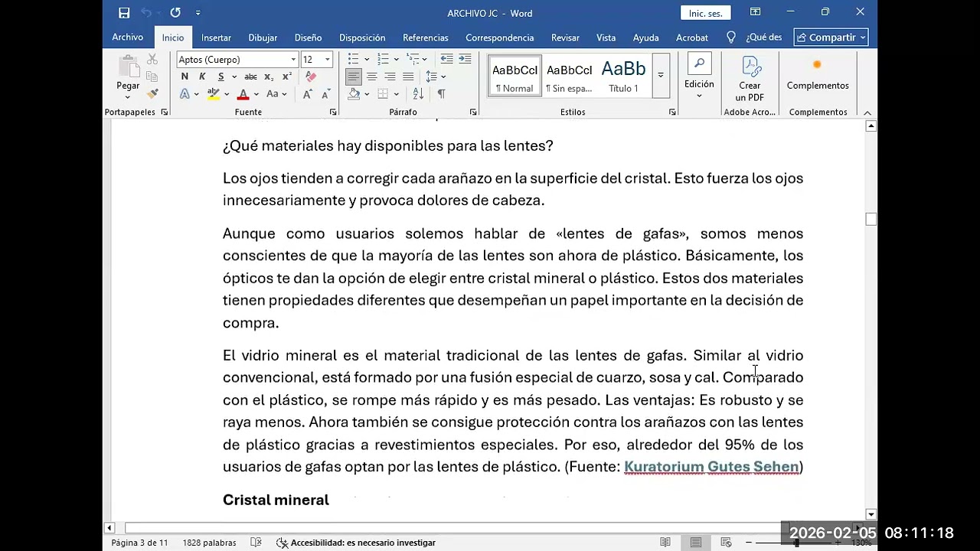This screenshot has height=551, width=980.
Task: Open font size dropdown showing 12
Action: [328, 59]
